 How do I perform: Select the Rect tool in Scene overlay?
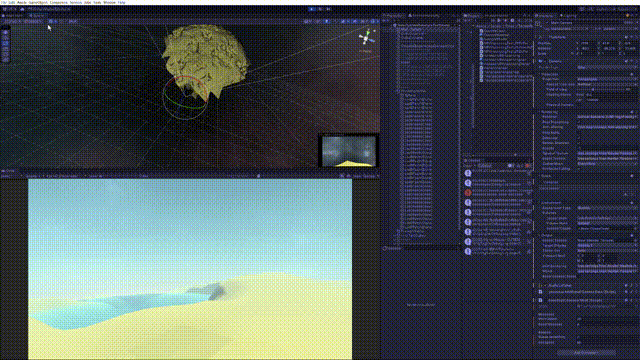coord(5,55)
